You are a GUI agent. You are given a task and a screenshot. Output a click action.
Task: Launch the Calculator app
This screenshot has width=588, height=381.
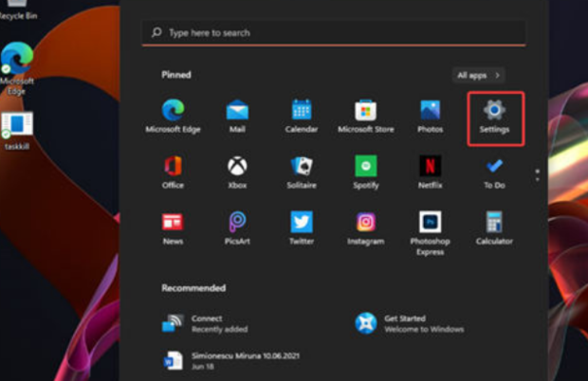(494, 228)
